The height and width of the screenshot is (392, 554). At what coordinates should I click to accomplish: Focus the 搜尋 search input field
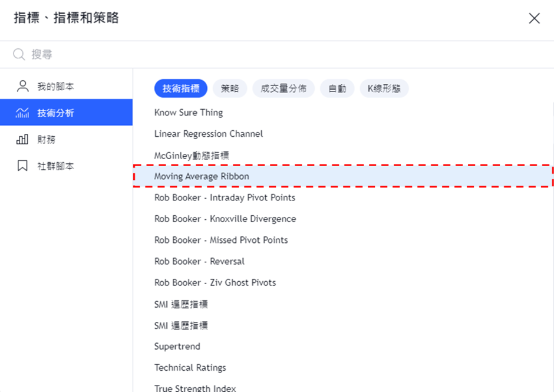277,54
